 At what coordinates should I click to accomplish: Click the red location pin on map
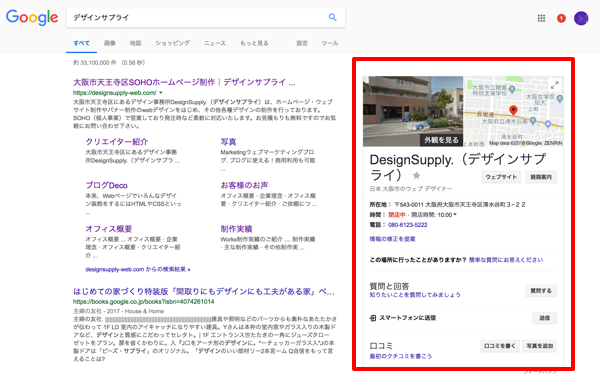513,111
